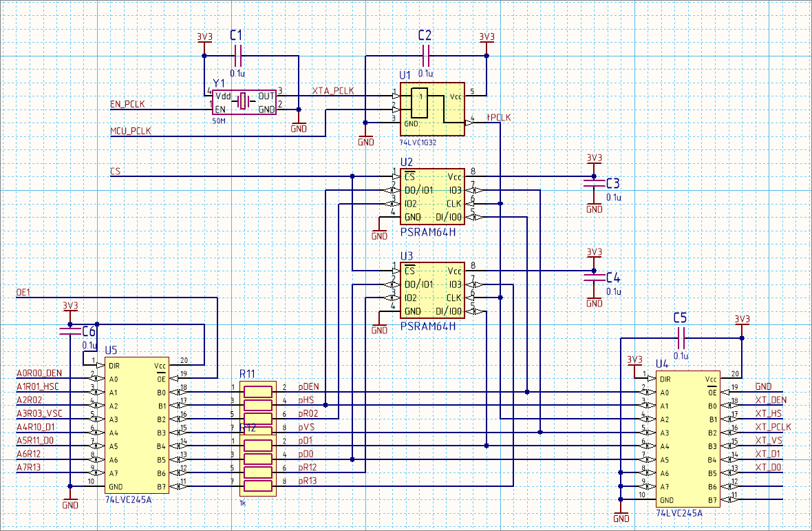The image size is (812, 531).
Task: Select capacitor C3 beside U2
Action: point(592,183)
